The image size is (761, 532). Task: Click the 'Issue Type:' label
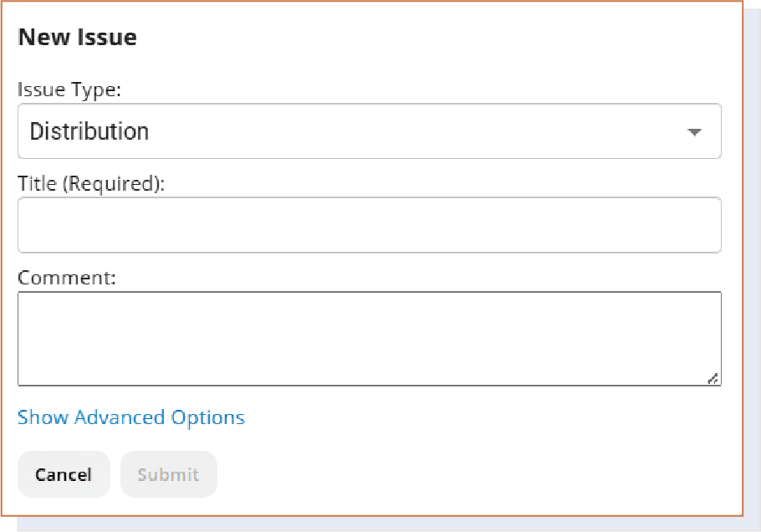tap(69, 90)
